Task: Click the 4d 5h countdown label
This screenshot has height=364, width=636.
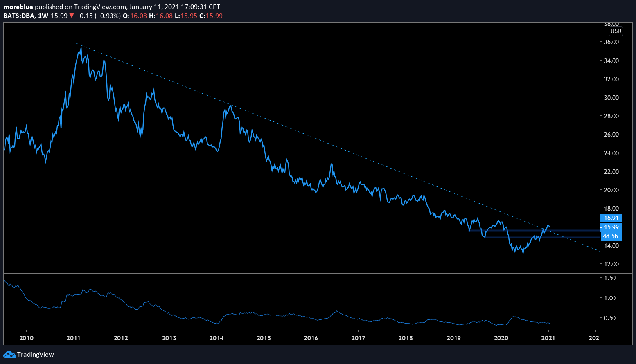Action: 611,236
